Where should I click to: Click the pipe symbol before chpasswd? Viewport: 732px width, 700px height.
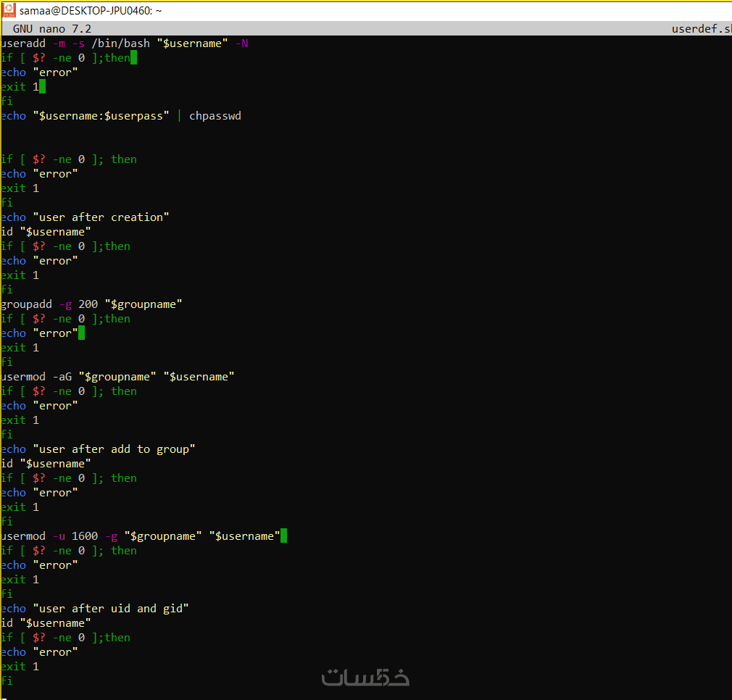coord(179,116)
